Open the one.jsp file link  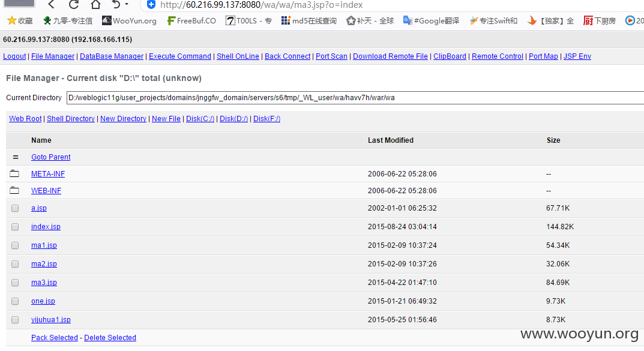43,301
